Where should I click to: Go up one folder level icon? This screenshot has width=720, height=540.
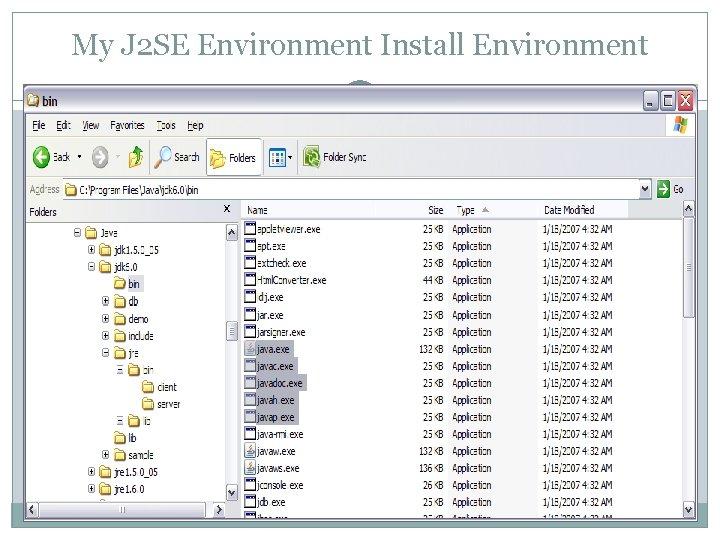click(135, 157)
